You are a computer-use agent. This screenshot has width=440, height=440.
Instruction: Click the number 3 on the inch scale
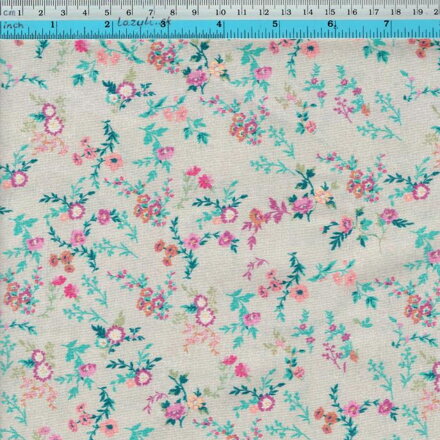163,24
